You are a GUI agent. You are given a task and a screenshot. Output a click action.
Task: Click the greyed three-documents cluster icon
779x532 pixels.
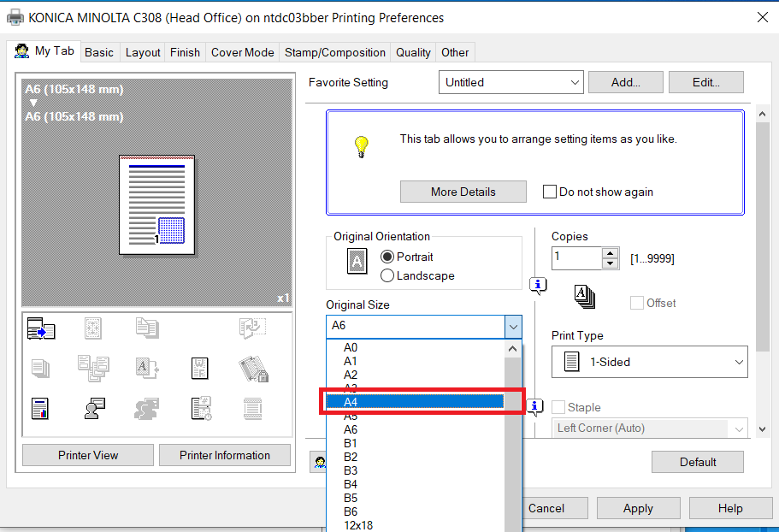[93, 368]
